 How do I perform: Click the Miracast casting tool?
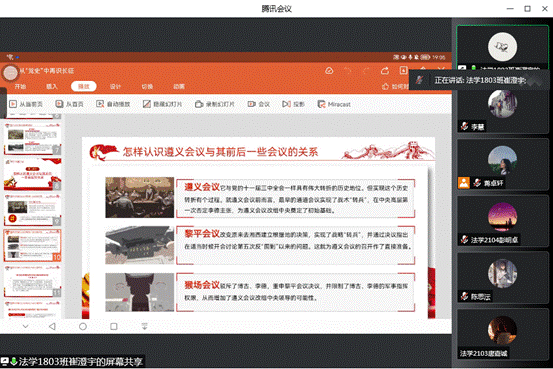(x=334, y=104)
